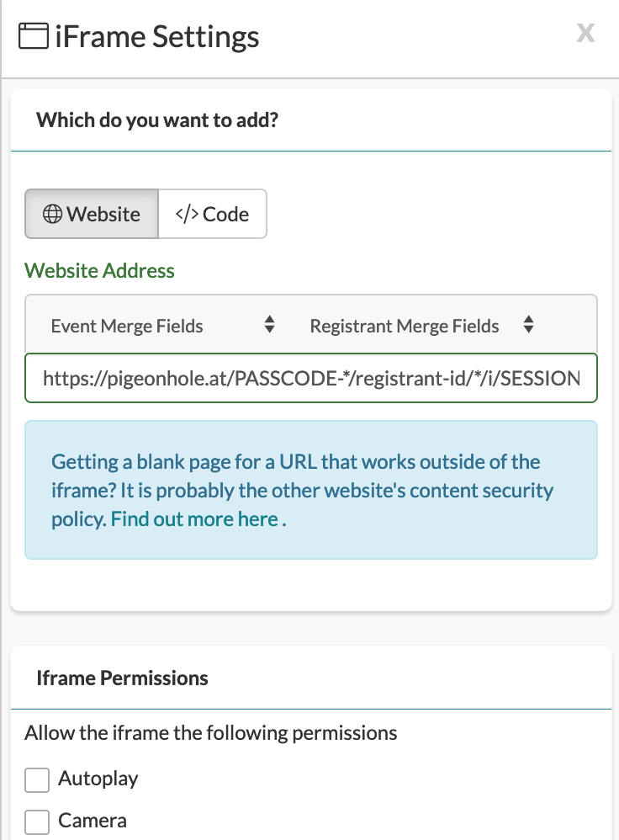Focus the website address URL field

[311, 378]
